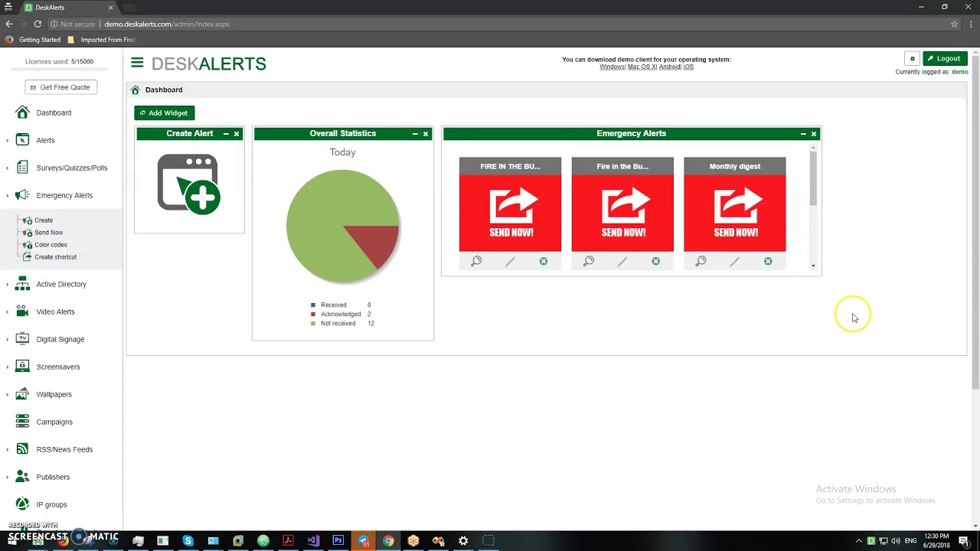
Task: Delete the FIRE IN THE BU... alert
Action: [x=544, y=261]
